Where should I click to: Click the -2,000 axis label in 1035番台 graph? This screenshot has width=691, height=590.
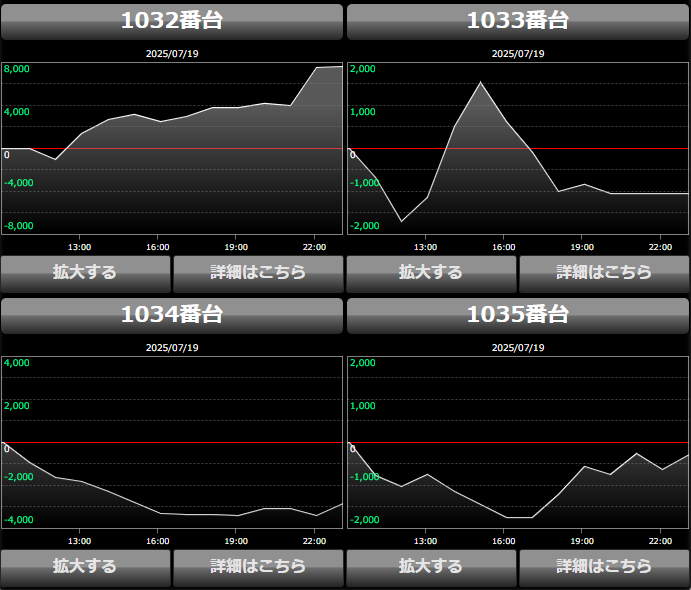pyautogui.click(x=364, y=519)
